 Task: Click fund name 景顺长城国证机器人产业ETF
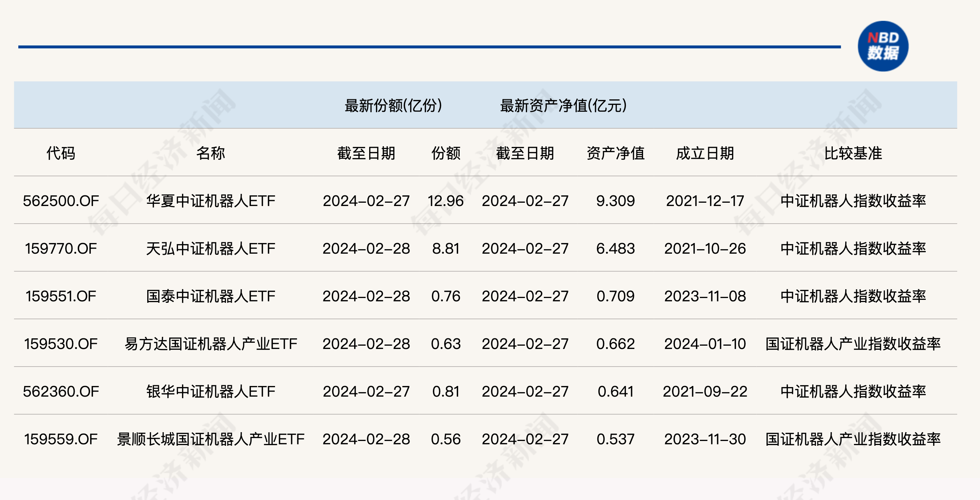click(x=211, y=439)
